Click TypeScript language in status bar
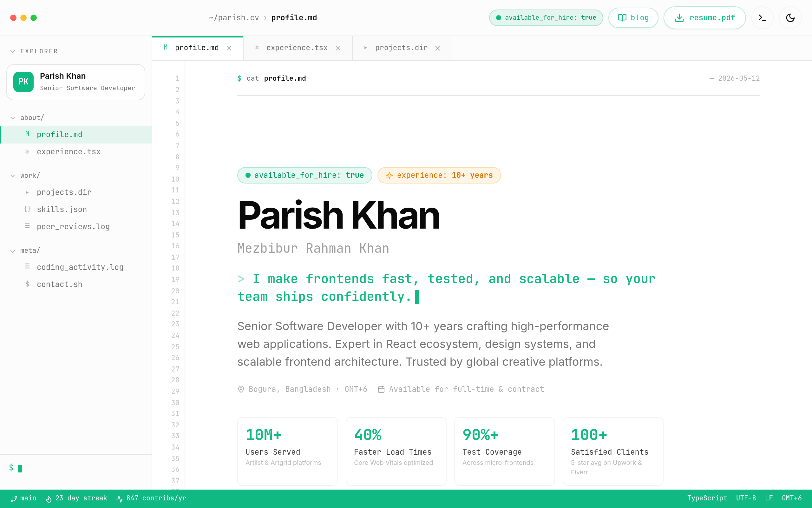Viewport: 812px width, 508px height. click(x=707, y=498)
